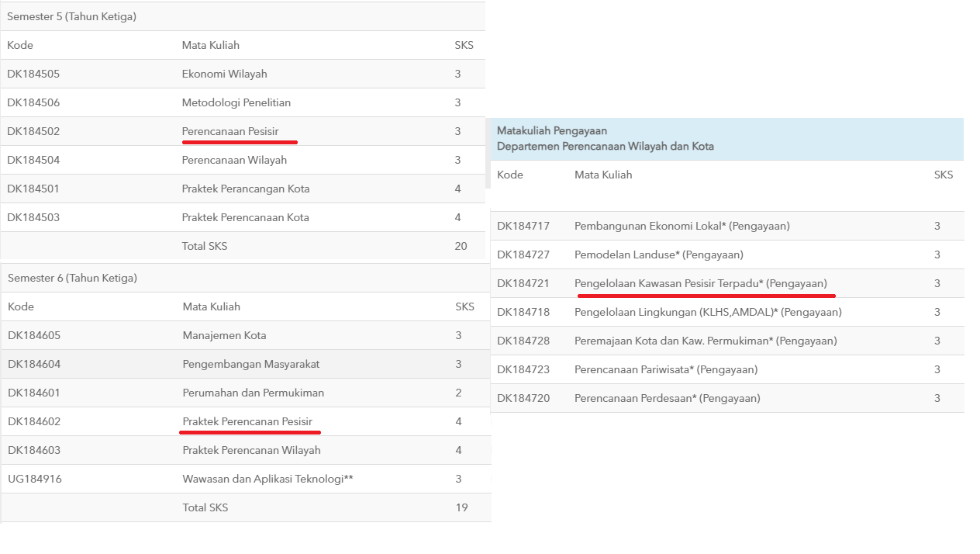Click Pemodelan Landuse elective course
980x554 pixels.
coord(658,254)
